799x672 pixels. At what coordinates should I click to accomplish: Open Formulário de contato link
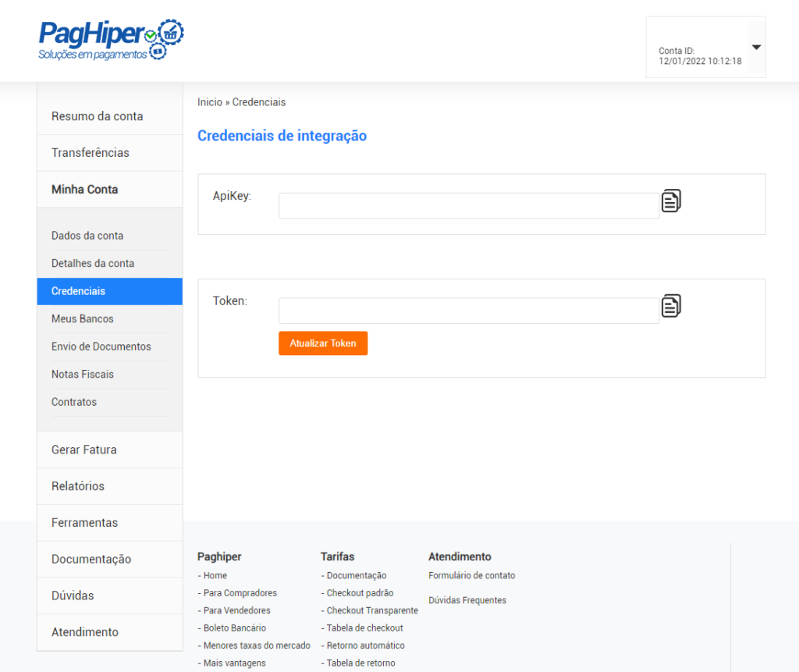click(x=472, y=575)
